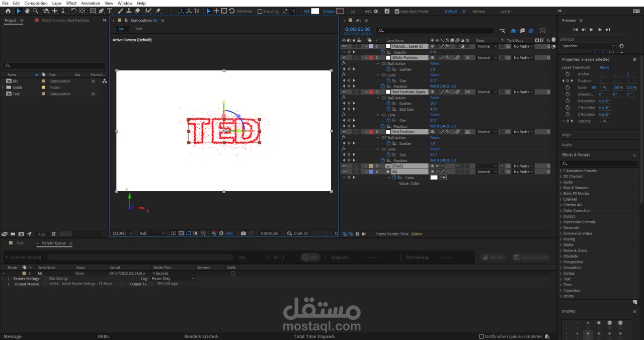Click the TED VID.mp4 output link

tap(168, 284)
